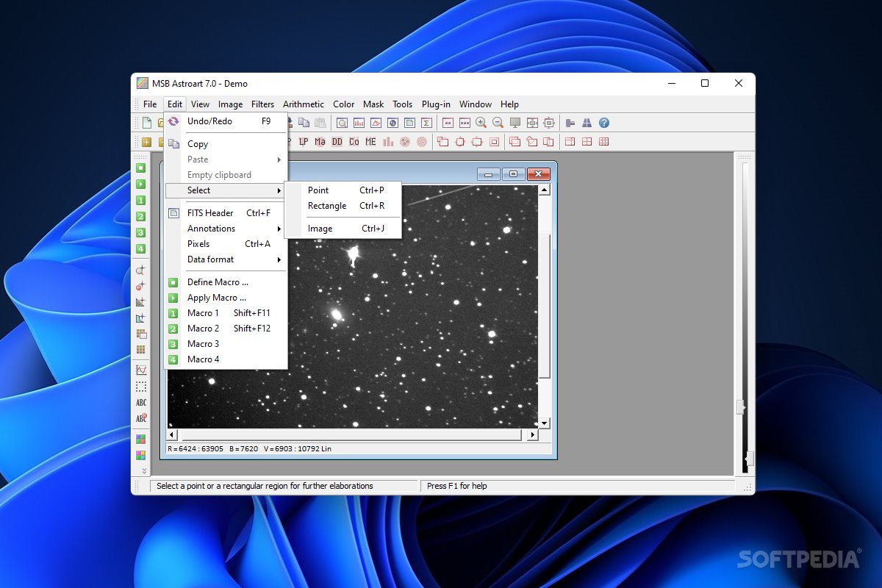Click the dotted rectangle selection sidebar icon
Image resolution: width=882 pixels, height=588 pixels.
(140, 387)
